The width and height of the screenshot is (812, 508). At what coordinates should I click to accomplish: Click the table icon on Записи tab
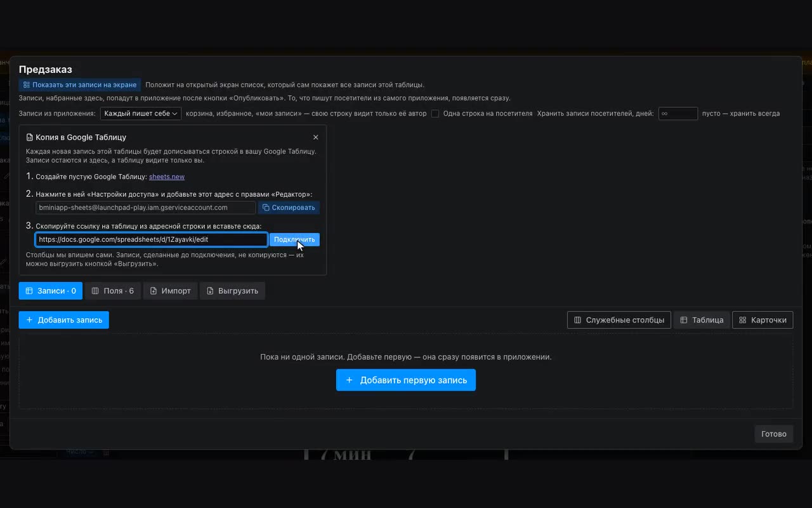(29, 291)
